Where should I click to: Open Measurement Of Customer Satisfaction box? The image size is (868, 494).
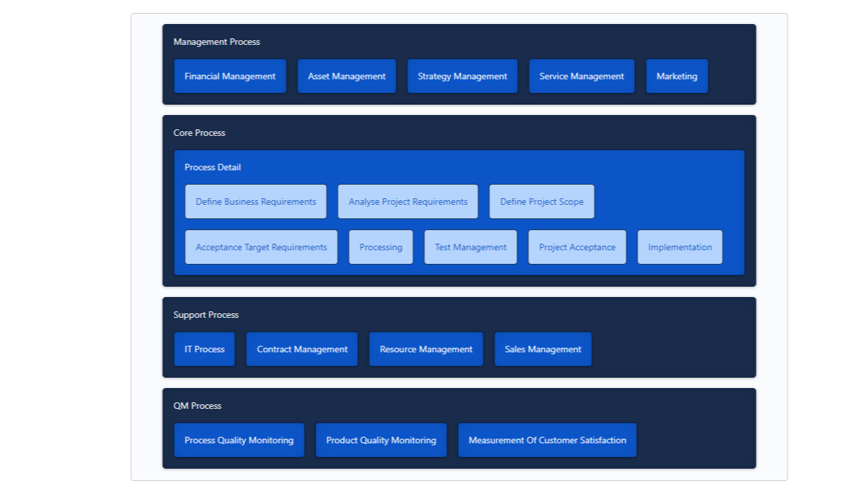point(547,440)
